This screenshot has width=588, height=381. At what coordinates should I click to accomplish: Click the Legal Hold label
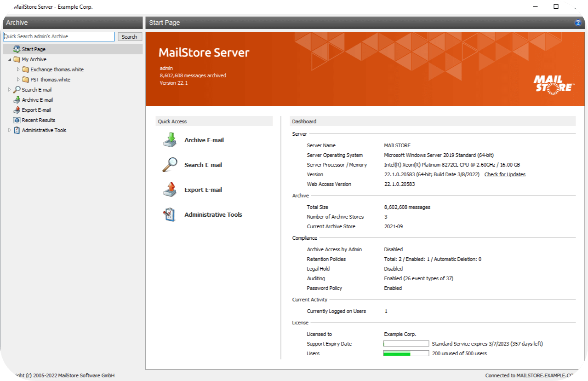tap(318, 269)
